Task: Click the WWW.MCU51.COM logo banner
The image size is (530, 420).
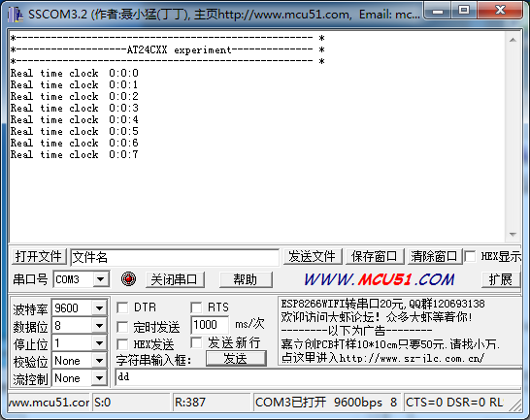Action: (379, 279)
